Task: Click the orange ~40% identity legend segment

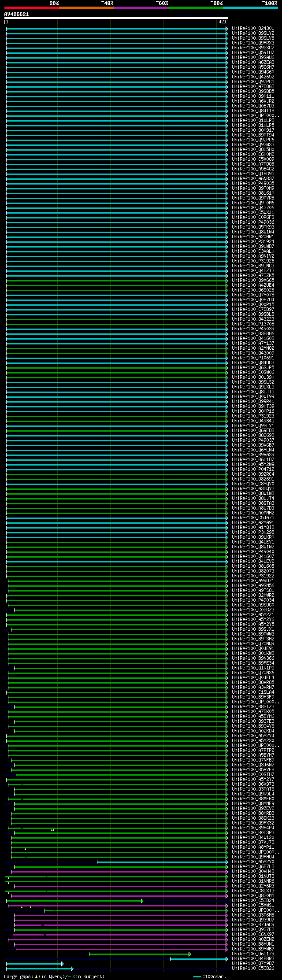Action: click(x=86, y=8)
